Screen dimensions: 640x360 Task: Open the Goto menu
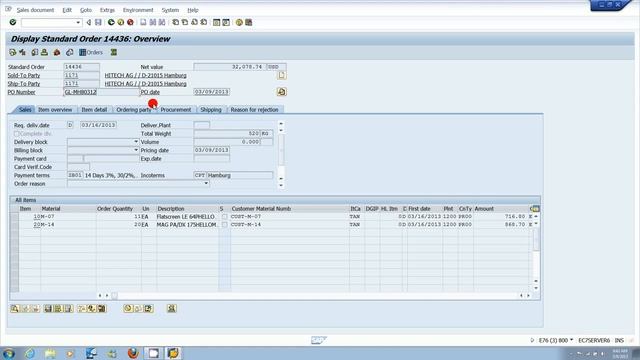(86, 10)
